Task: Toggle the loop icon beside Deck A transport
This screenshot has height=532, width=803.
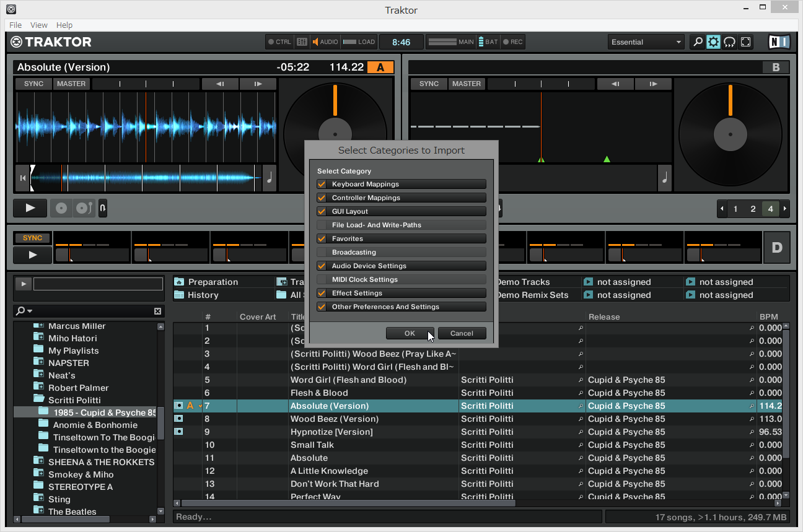Action: [x=103, y=208]
